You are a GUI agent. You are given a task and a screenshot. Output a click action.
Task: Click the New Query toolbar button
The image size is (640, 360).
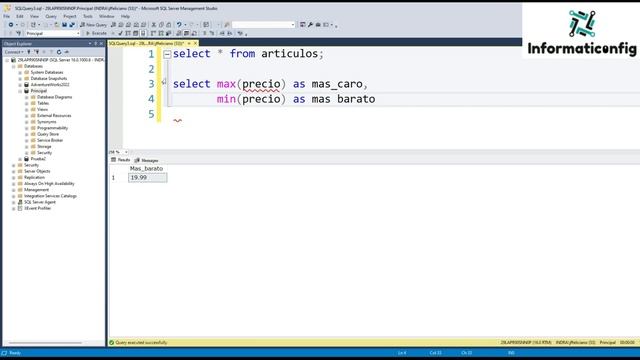click(x=93, y=25)
